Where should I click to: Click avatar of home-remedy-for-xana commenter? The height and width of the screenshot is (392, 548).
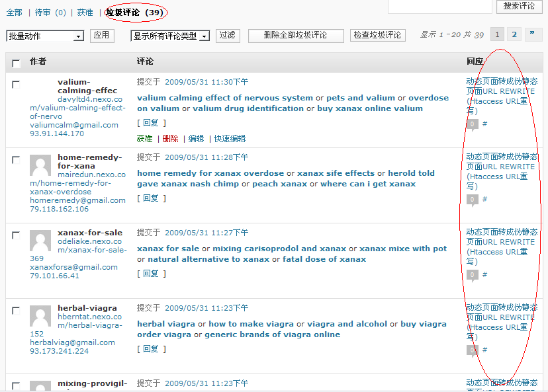tap(40, 165)
